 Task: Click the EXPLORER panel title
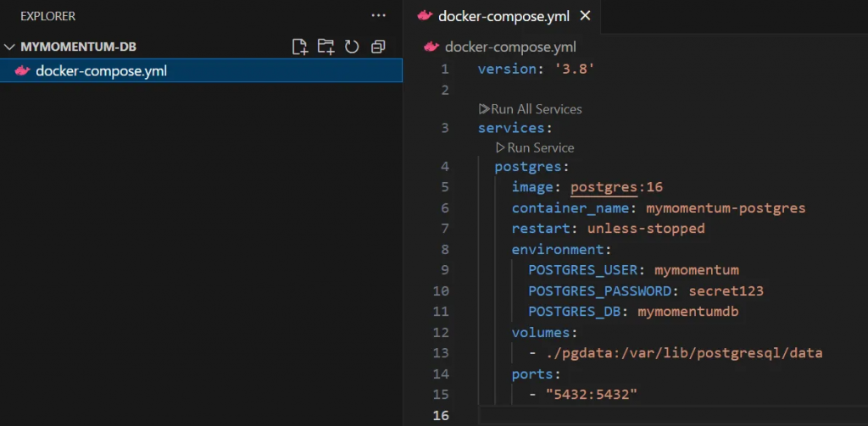pos(48,17)
